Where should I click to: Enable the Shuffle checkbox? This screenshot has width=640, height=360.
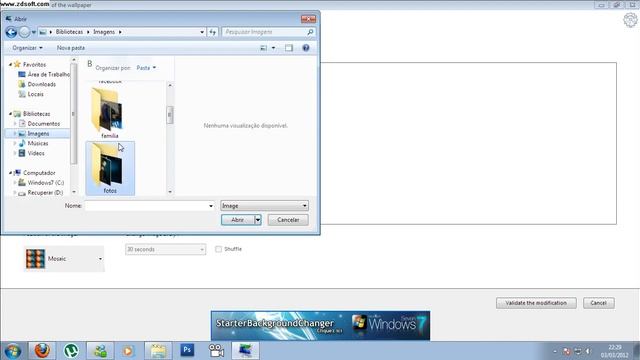218,249
